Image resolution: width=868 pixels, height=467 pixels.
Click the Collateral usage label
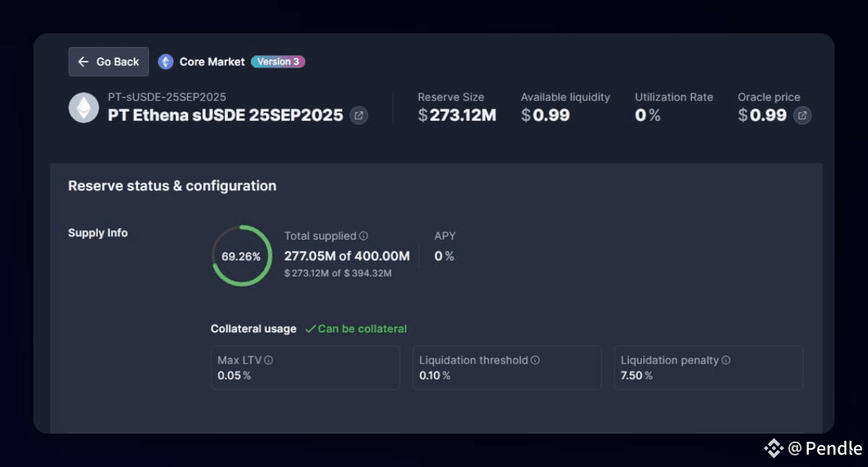(x=253, y=329)
